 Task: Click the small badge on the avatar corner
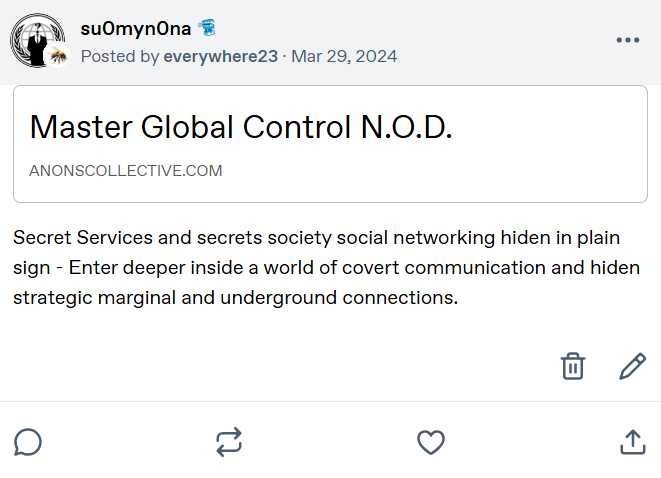(x=59, y=58)
